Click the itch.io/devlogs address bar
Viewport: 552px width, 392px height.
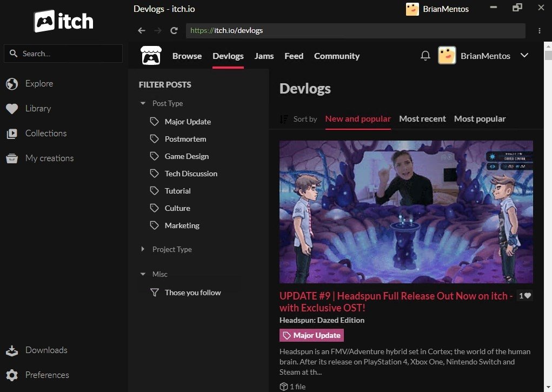[356, 31]
